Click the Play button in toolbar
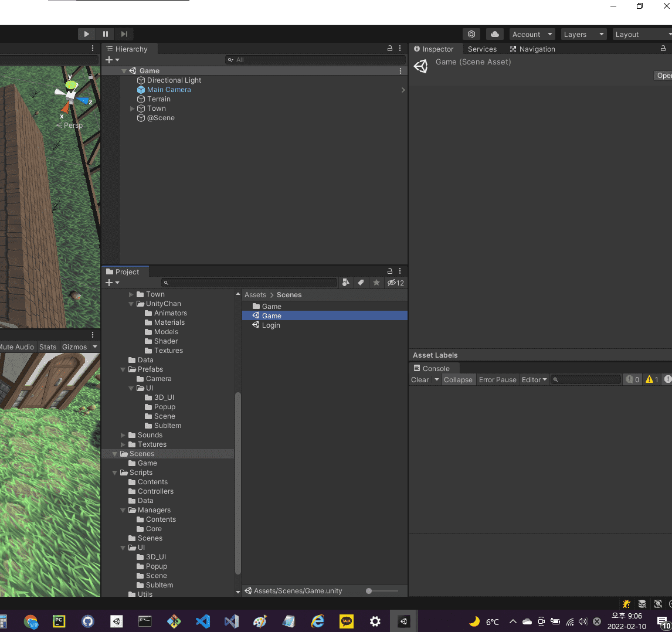 pos(86,34)
